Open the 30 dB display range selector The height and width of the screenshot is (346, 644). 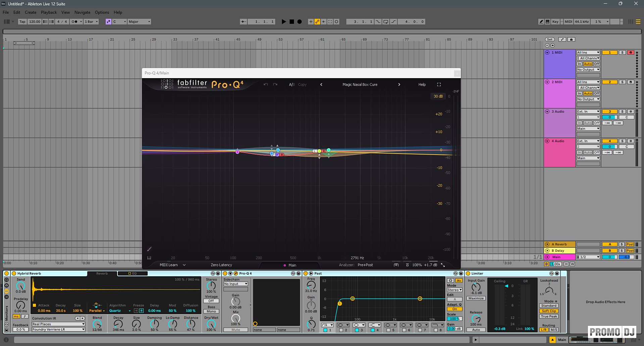(x=438, y=96)
